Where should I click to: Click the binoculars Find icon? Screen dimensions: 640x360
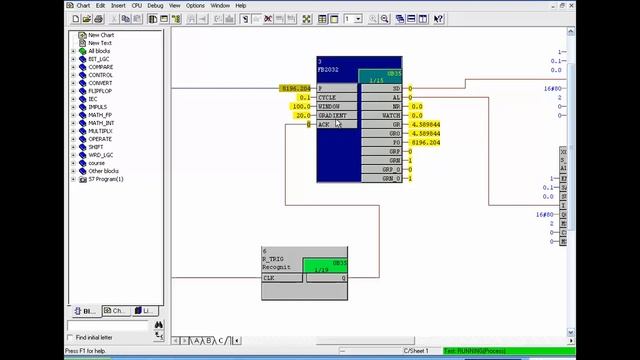coord(159,324)
